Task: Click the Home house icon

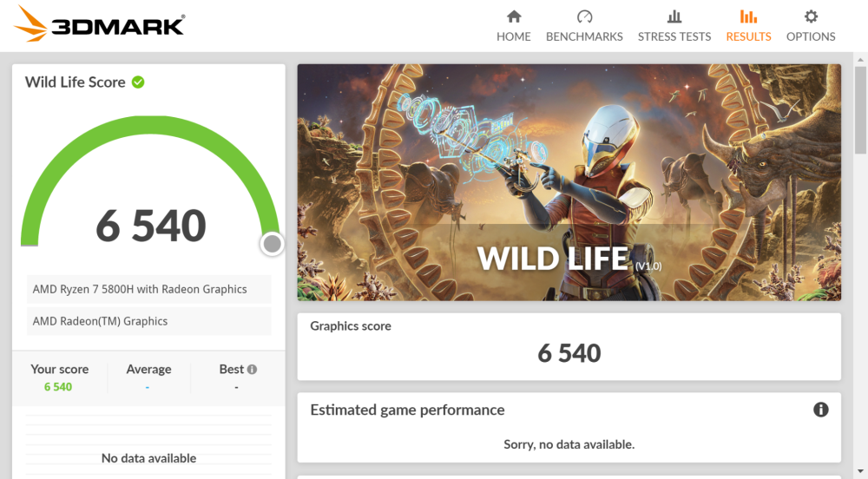Action: tap(514, 16)
